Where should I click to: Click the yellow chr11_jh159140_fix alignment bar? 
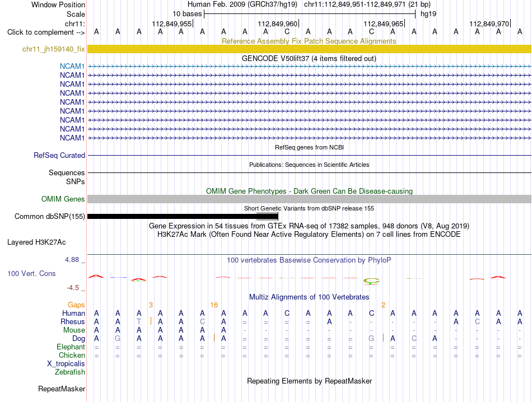click(310, 49)
